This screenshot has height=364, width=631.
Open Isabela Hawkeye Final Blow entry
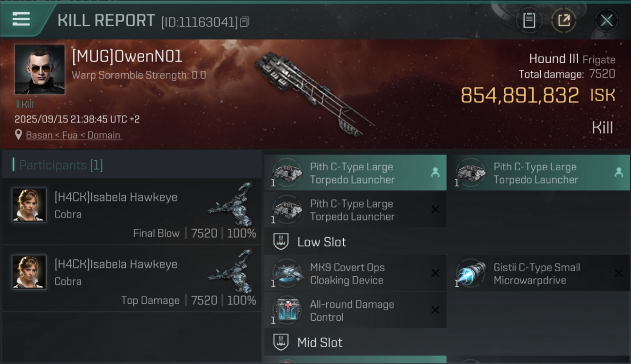point(131,212)
